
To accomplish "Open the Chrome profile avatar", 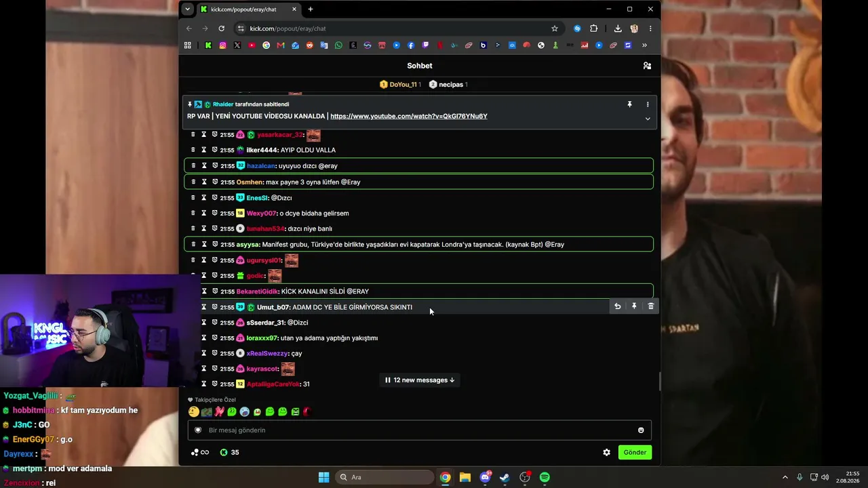I will click(634, 28).
